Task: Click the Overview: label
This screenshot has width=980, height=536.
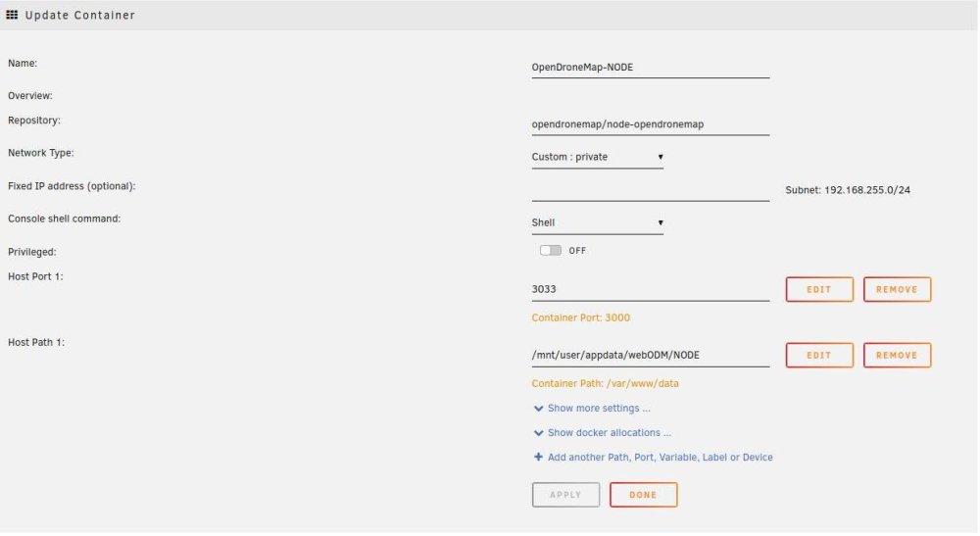Action: [30, 96]
